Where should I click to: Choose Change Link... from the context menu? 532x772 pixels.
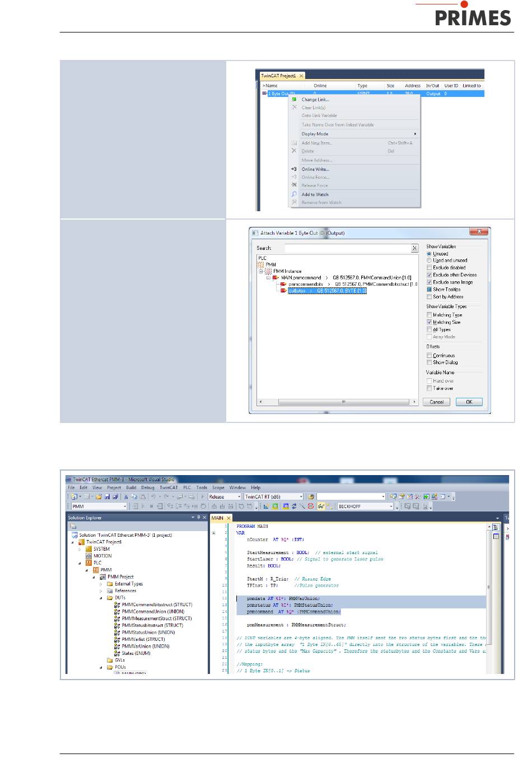tap(315, 100)
